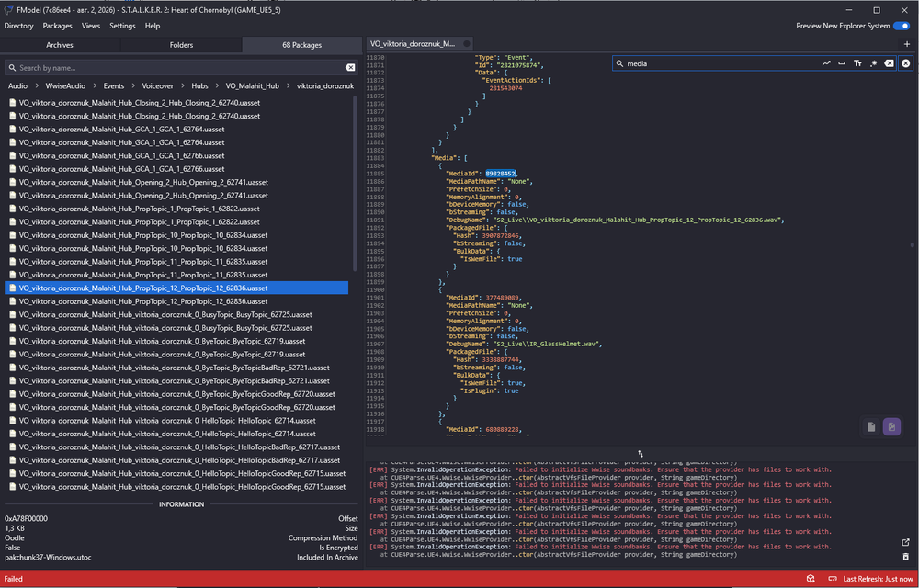Click the cube icon in the status bar
The height and width of the screenshot is (588, 919).
(810, 579)
